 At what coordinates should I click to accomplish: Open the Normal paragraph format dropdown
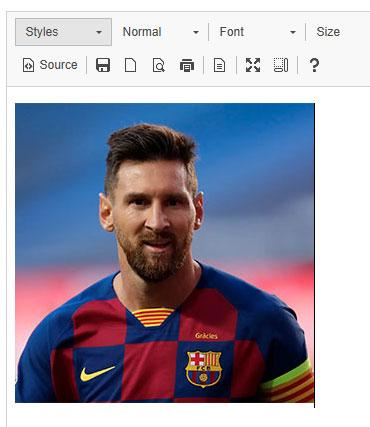point(161,32)
